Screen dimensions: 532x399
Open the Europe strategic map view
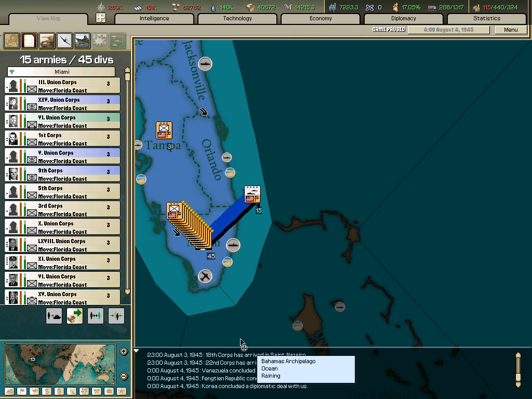(10, 41)
